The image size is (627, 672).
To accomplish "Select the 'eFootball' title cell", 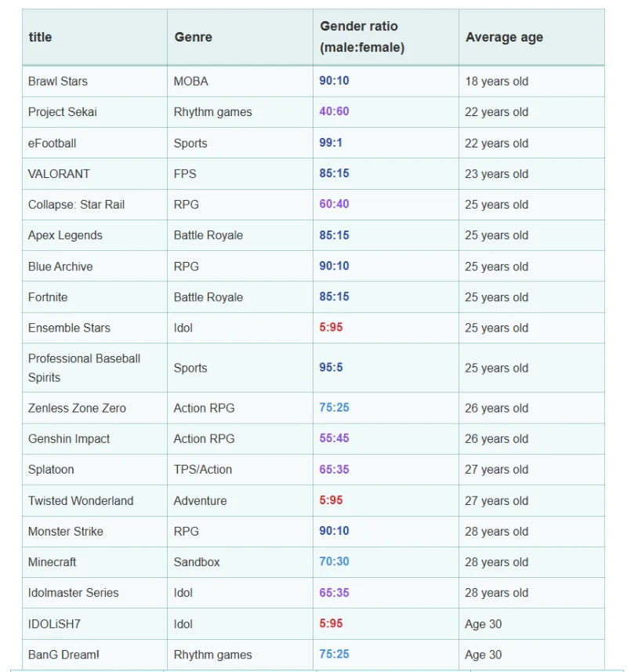I will tap(95, 143).
